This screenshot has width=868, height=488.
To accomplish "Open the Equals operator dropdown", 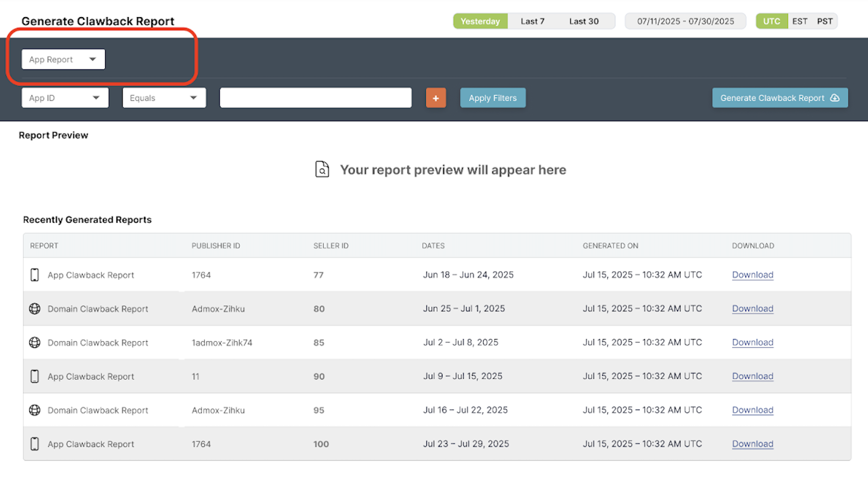I will click(x=164, y=98).
